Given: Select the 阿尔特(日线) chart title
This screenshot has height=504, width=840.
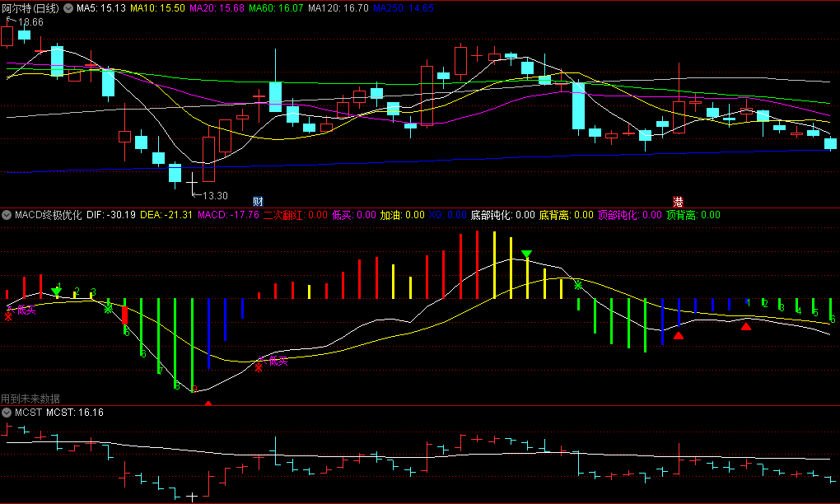Looking at the screenshot, I should [30, 8].
